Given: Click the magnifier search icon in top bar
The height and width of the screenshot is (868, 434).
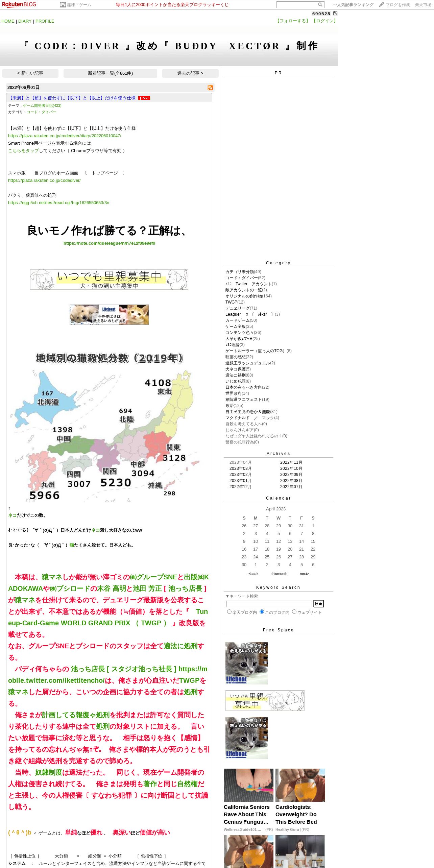Looking at the screenshot, I should pos(320,5).
